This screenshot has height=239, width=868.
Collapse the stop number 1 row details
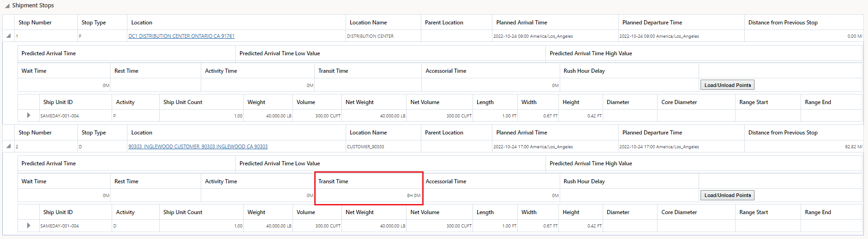click(x=9, y=35)
